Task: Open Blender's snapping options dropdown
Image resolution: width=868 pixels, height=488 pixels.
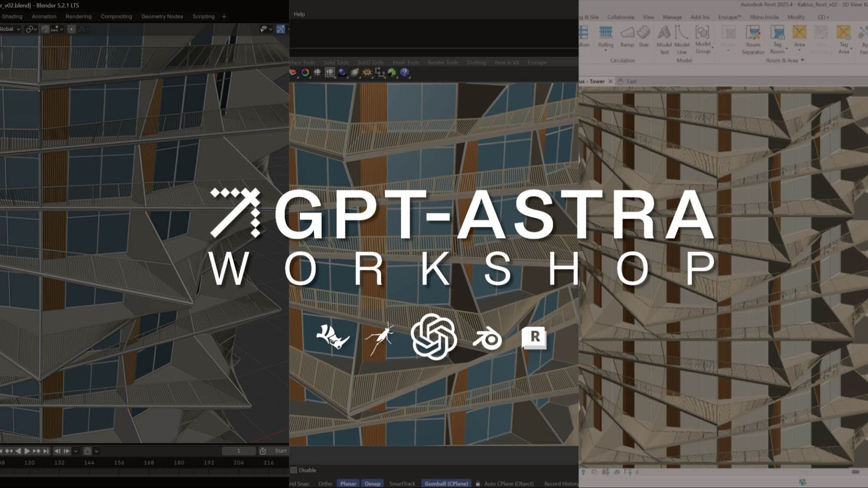Action: click(57, 29)
